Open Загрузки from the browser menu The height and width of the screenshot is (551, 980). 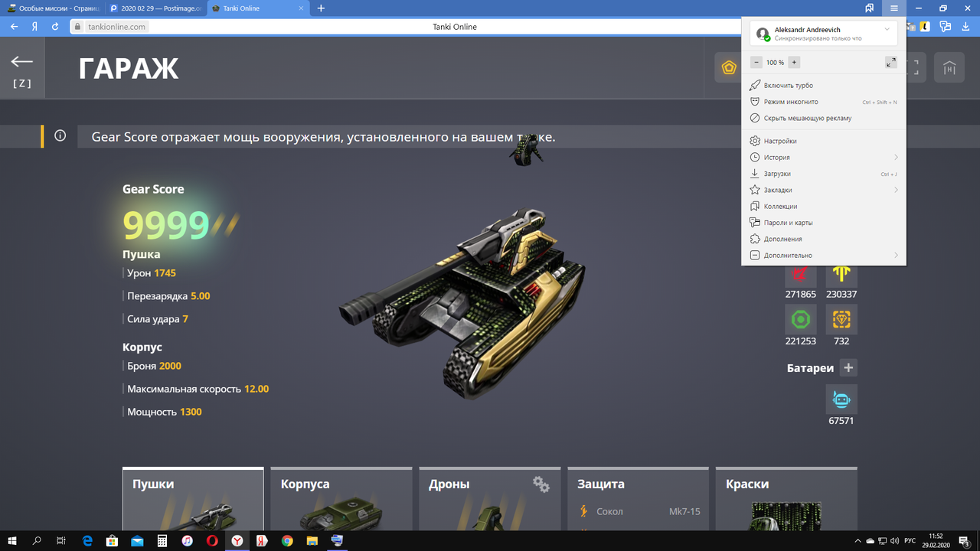tap(824, 174)
